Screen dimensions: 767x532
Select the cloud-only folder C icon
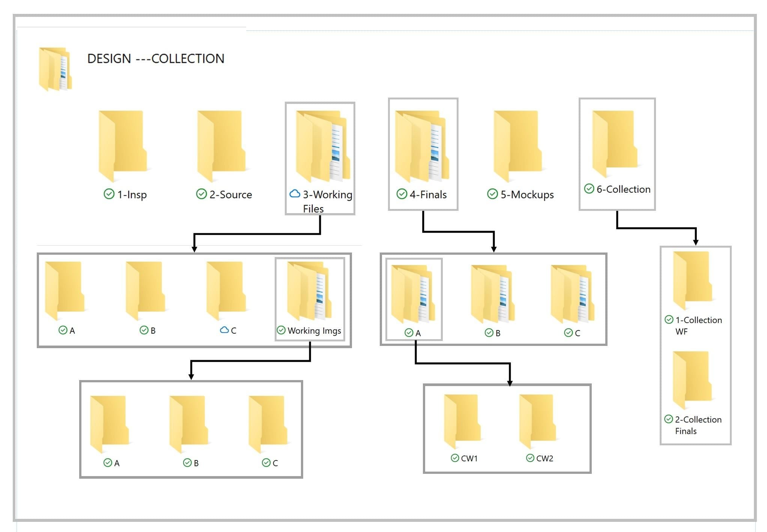(226, 291)
